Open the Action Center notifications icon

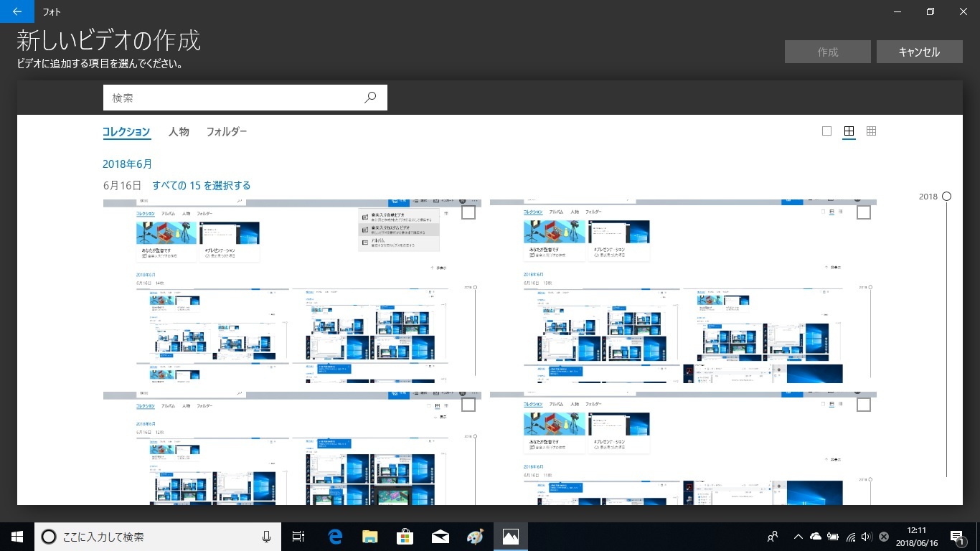(x=957, y=537)
